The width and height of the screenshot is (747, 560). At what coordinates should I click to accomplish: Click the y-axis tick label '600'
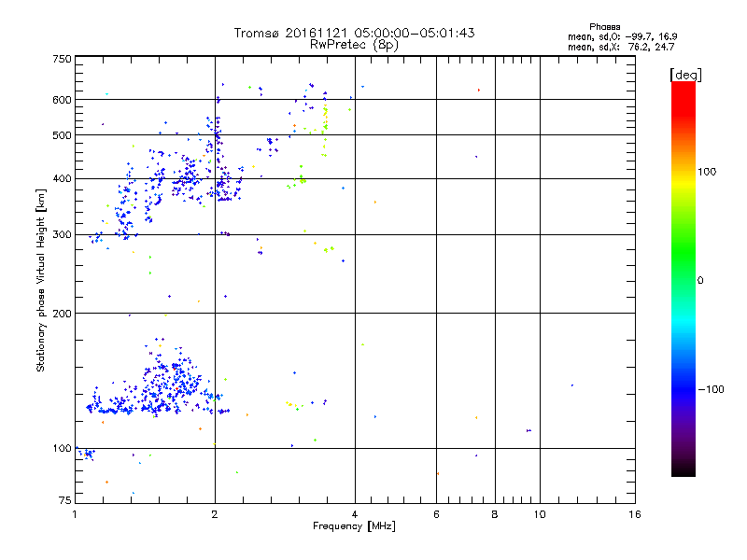(x=63, y=100)
